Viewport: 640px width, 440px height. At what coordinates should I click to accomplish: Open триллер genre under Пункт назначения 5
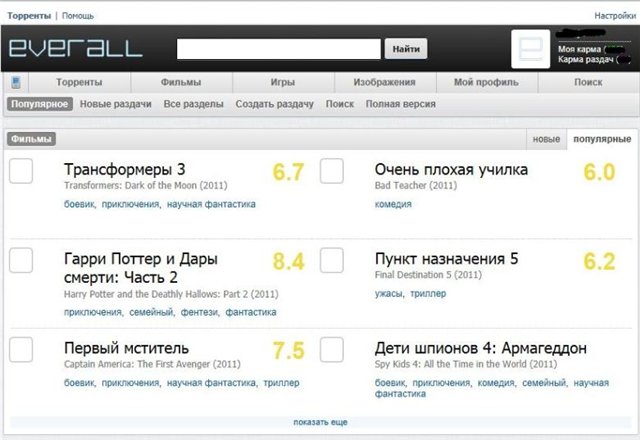428,293
